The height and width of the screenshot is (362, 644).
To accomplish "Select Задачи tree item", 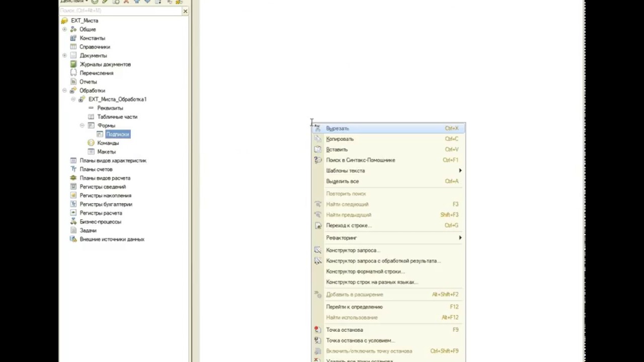I will point(88,230).
